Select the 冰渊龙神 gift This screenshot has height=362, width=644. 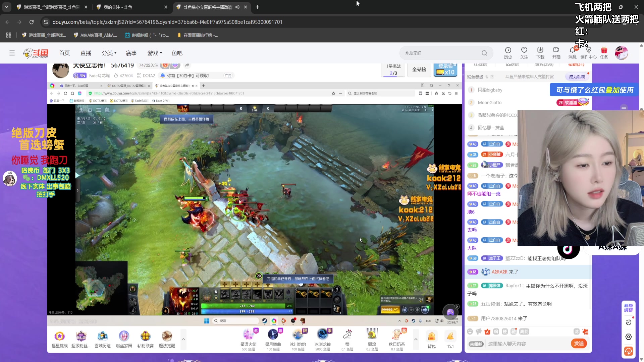click(322, 340)
